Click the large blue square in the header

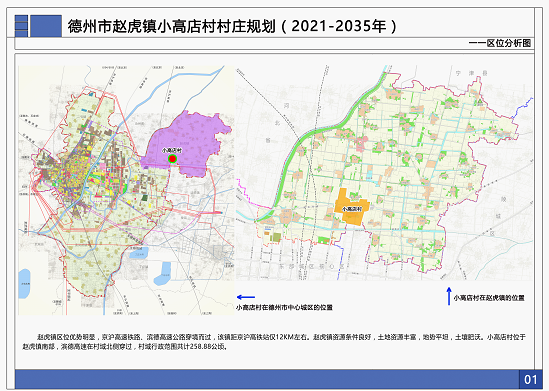point(46,26)
